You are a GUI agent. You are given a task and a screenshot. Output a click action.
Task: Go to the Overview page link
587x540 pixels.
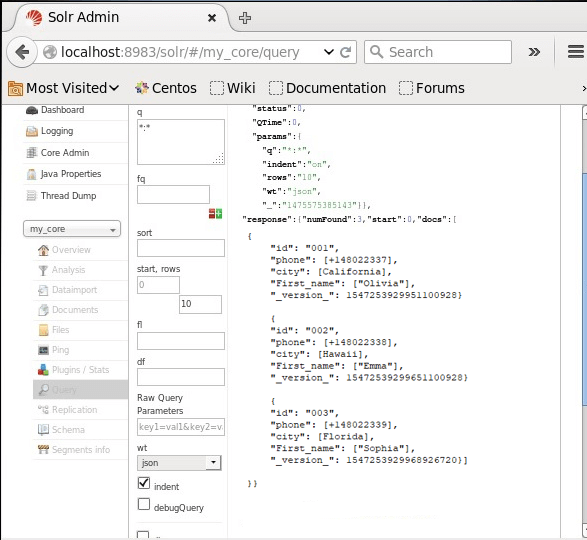[71, 250]
